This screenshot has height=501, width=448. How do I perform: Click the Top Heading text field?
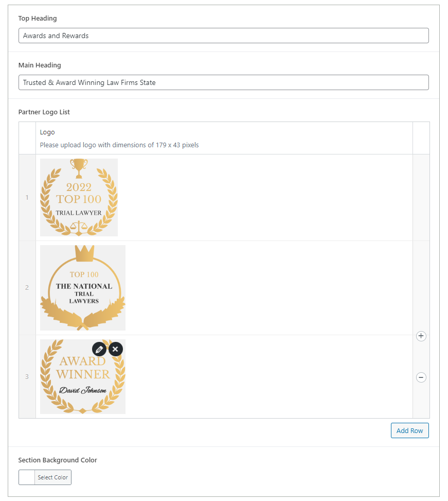[223, 36]
